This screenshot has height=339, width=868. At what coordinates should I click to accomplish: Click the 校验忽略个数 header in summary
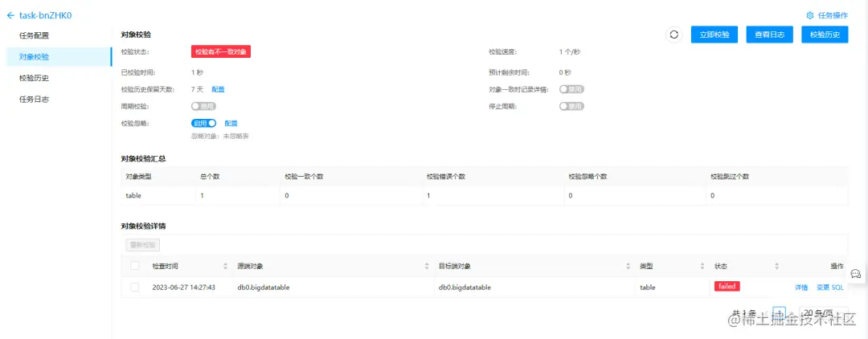[588, 177]
